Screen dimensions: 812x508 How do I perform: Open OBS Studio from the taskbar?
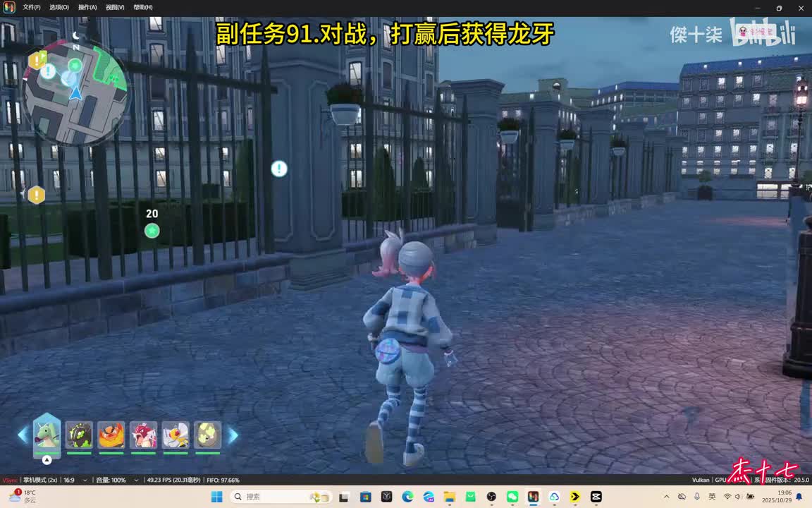(491, 497)
